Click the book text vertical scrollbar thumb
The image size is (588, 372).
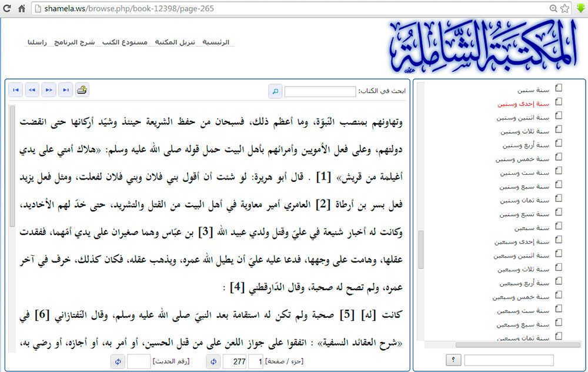tap(12, 167)
